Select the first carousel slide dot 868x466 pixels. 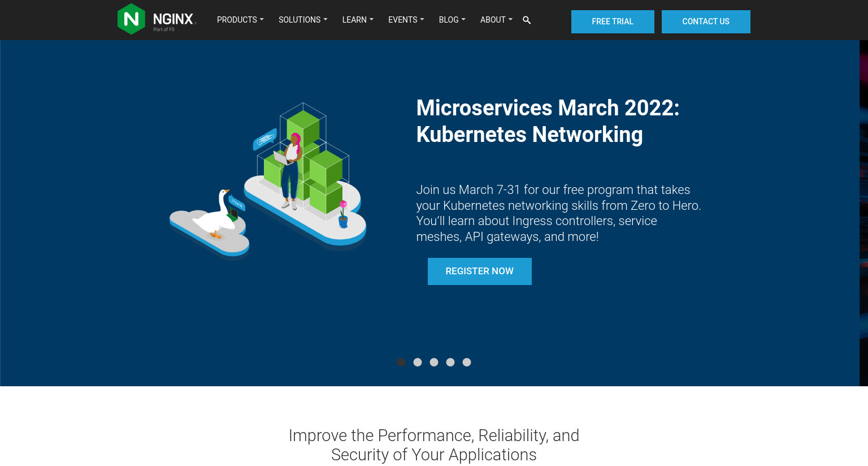tap(401, 363)
